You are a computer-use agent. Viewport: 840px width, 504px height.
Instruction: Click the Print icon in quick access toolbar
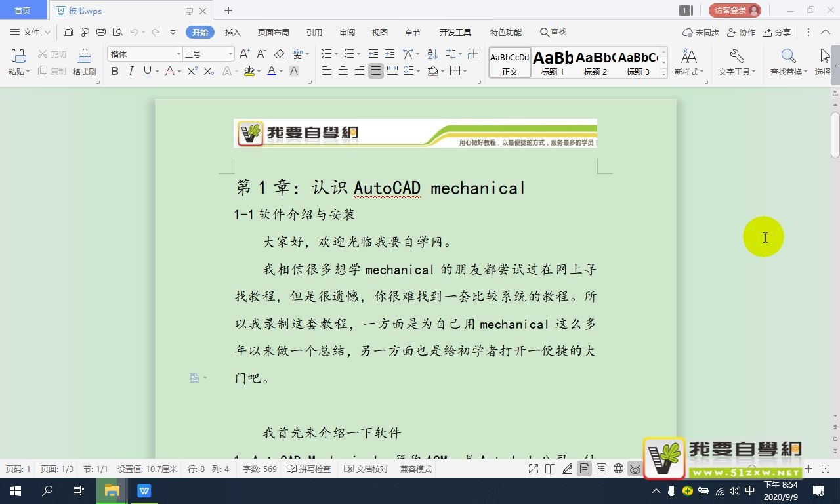[x=101, y=32]
